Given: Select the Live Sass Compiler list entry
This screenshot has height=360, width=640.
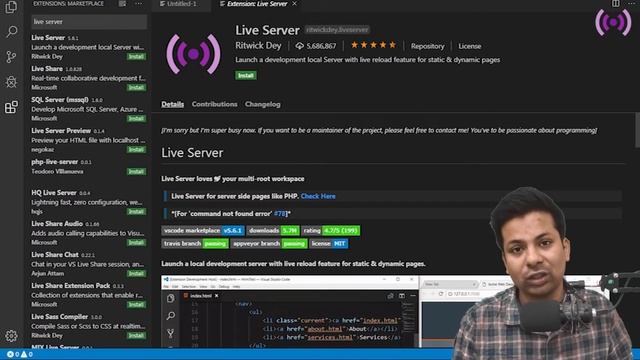Looking at the screenshot, I should coord(88,326).
